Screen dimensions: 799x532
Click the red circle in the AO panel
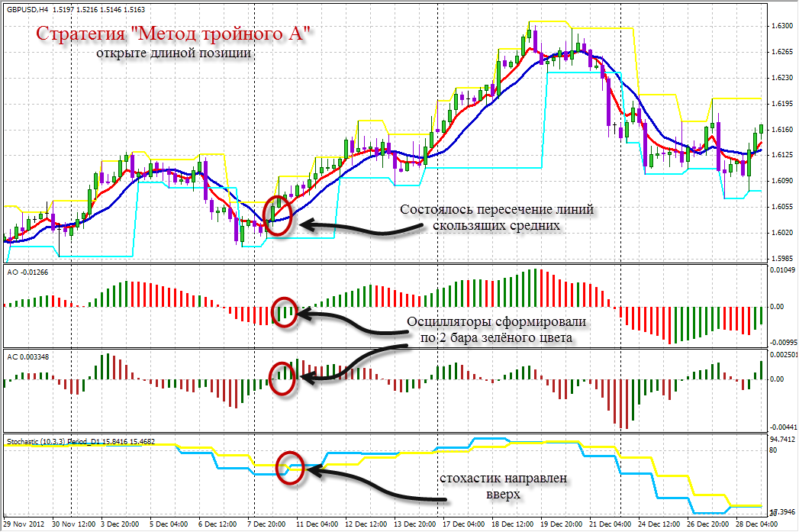coord(285,312)
